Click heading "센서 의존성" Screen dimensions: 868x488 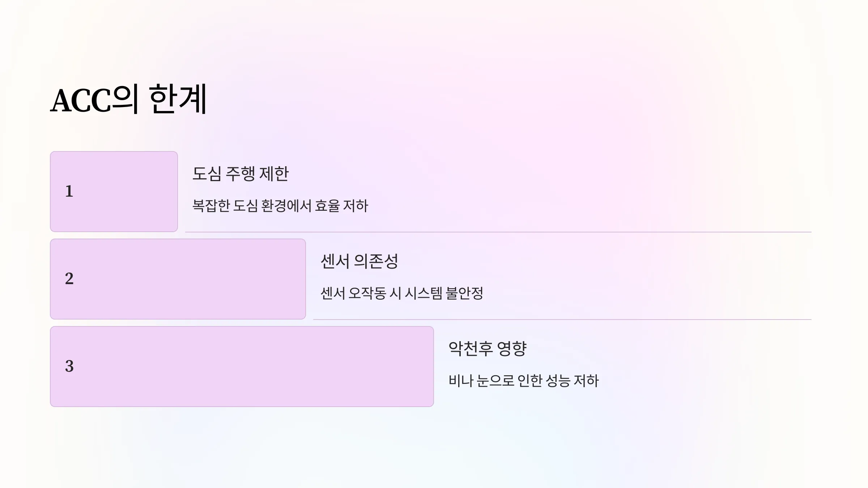point(359,261)
